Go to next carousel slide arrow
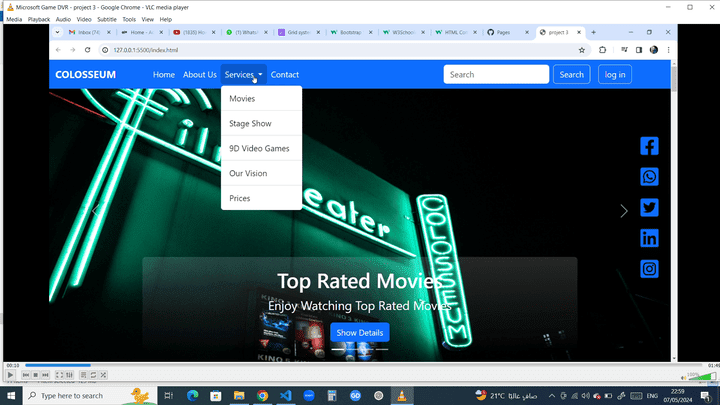This screenshot has width=720, height=405. click(x=624, y=211)
